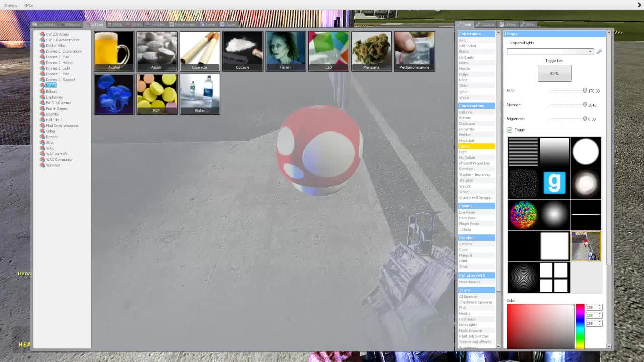Open the Drawing menu in the top bar
Image resolution: width=644 pixels, height=362 pixels.
[11, 5]
